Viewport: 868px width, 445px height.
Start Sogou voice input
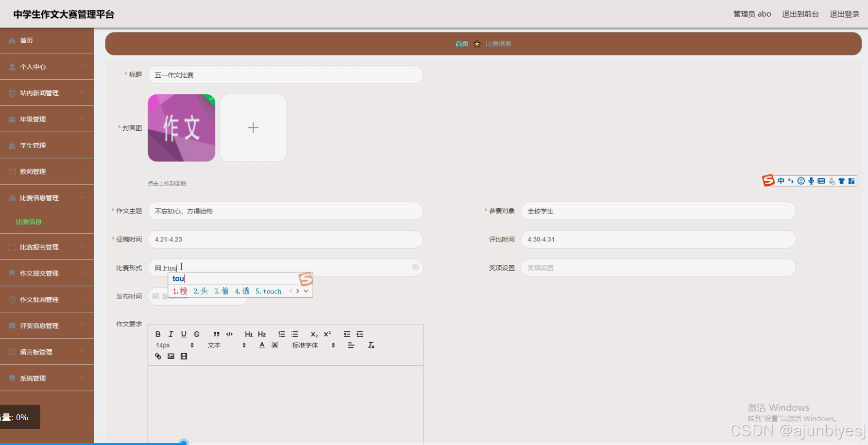coord(811,181)
